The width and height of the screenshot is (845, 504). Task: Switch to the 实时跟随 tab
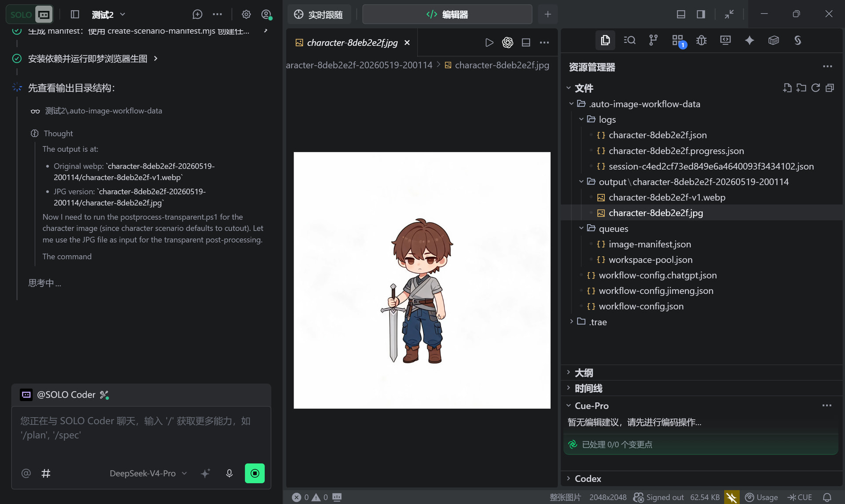[x=319, y=15]
